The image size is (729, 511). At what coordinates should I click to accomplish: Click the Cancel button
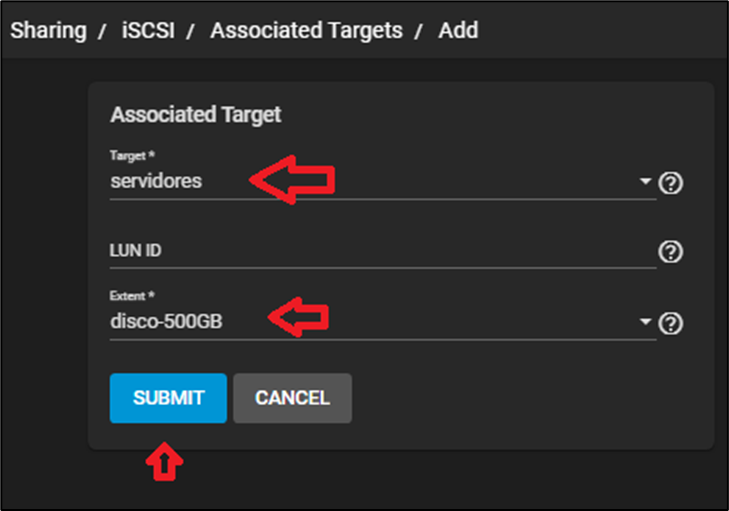(x=292, y=398)
